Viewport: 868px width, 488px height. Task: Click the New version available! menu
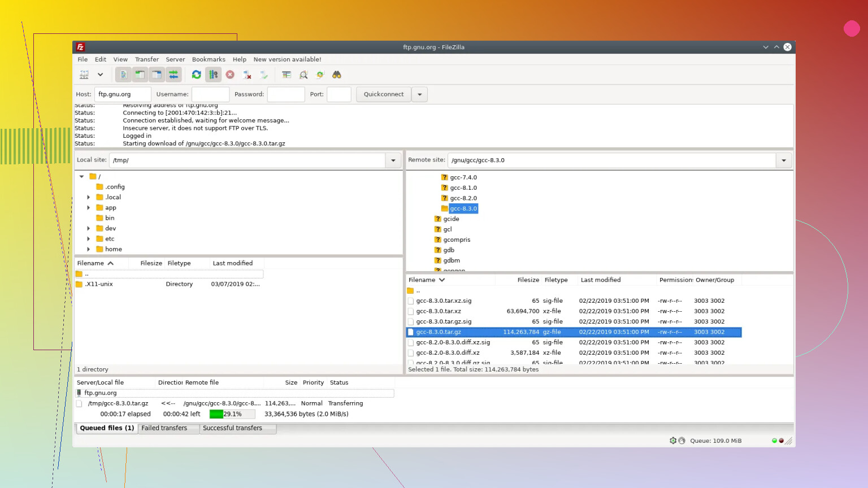click(x=287, y=59)
